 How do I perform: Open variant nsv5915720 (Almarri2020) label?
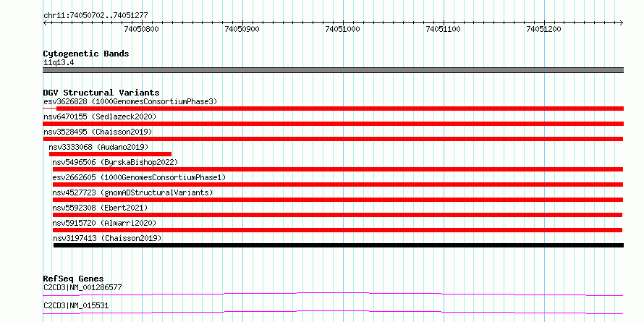click(x=105, y=223)
